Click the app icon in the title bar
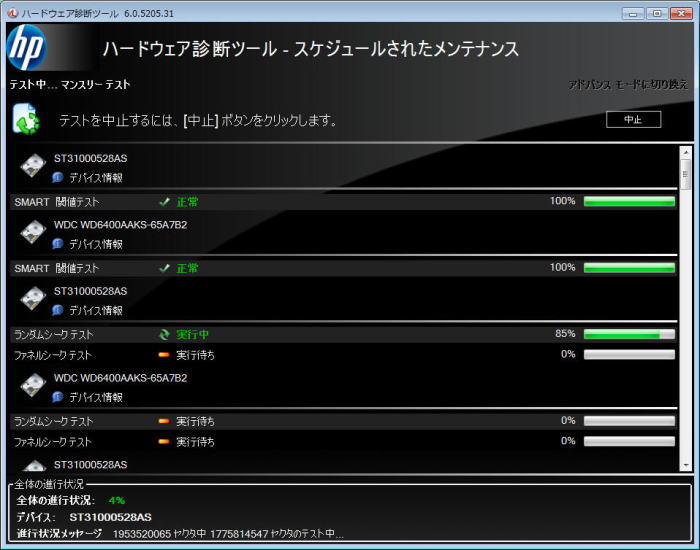The height and width of the screenshot is (550, 700). [13, 13]
